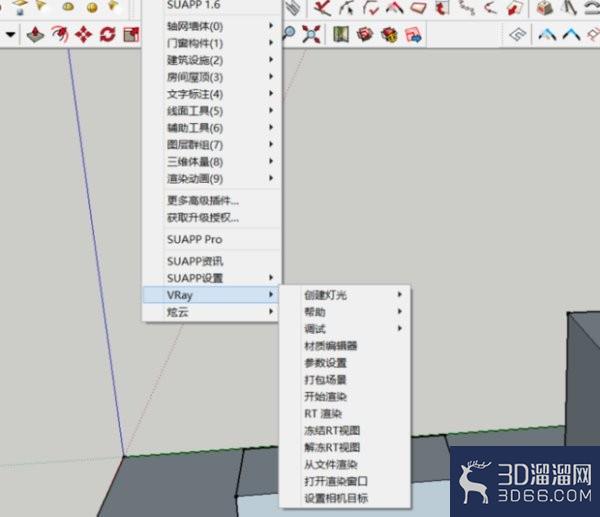Select the SUAPP Pro menu entry

212,240
